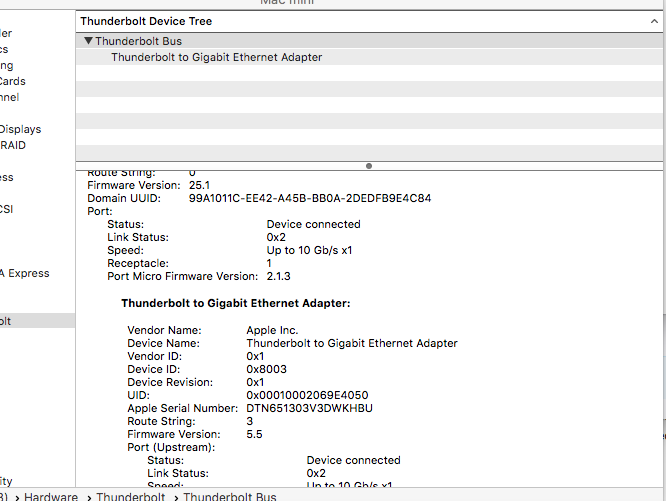Select the highlighted Thunderbolt sidebar item
Image resolution: width=666 pixels, height=501 pixels.
coord(37,321)
